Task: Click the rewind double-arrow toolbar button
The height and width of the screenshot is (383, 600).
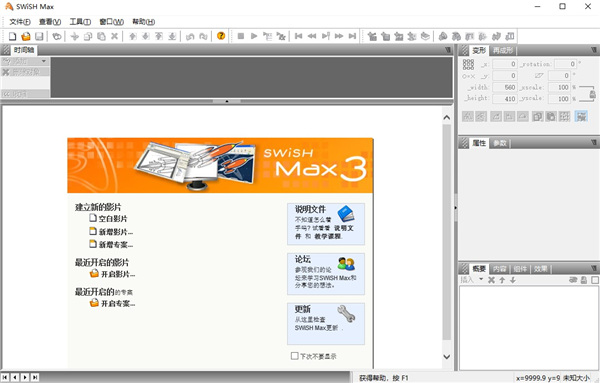Action: click(312, 36)
